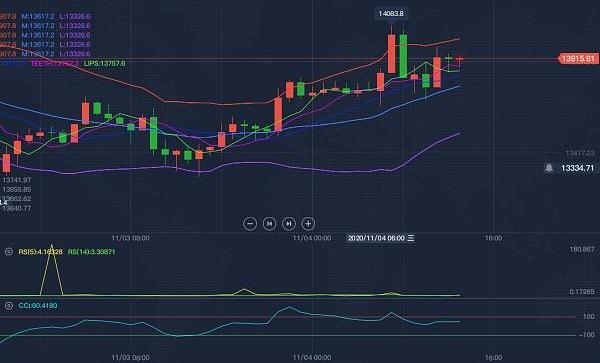600x363 pixels.
Task: Click the 13840.77 price level text
Action: (x=16, y=208)
